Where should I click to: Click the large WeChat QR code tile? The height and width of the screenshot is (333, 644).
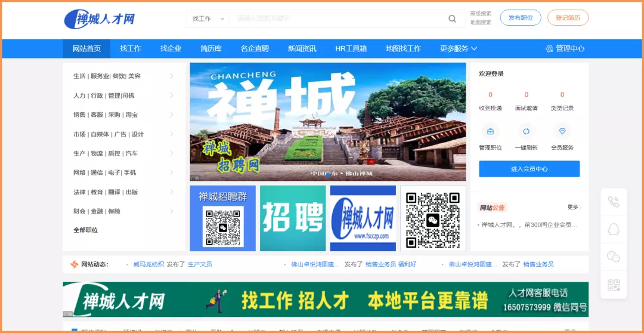(433, 218)
